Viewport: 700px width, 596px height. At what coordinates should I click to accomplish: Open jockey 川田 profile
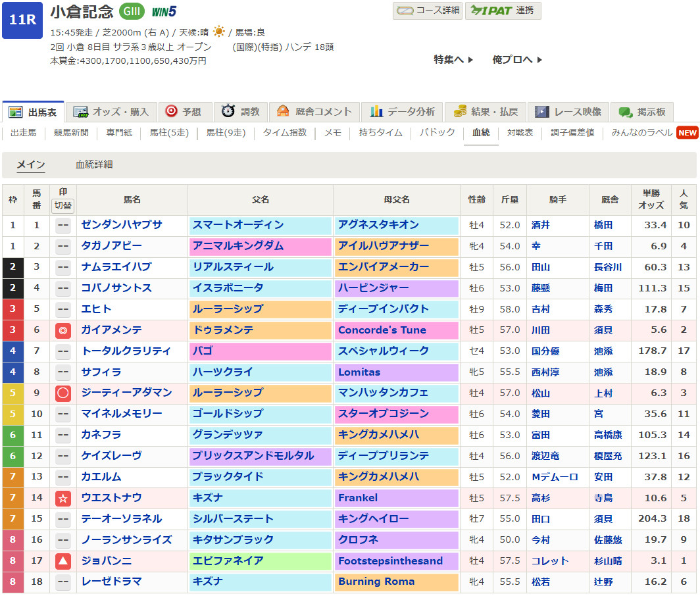(x=541, y=330)
